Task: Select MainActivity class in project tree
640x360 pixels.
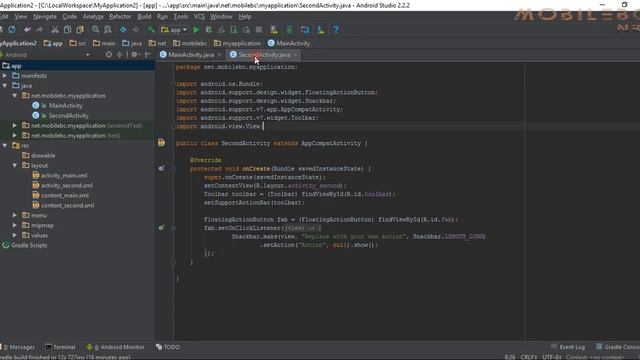Action: click(65, 106)
